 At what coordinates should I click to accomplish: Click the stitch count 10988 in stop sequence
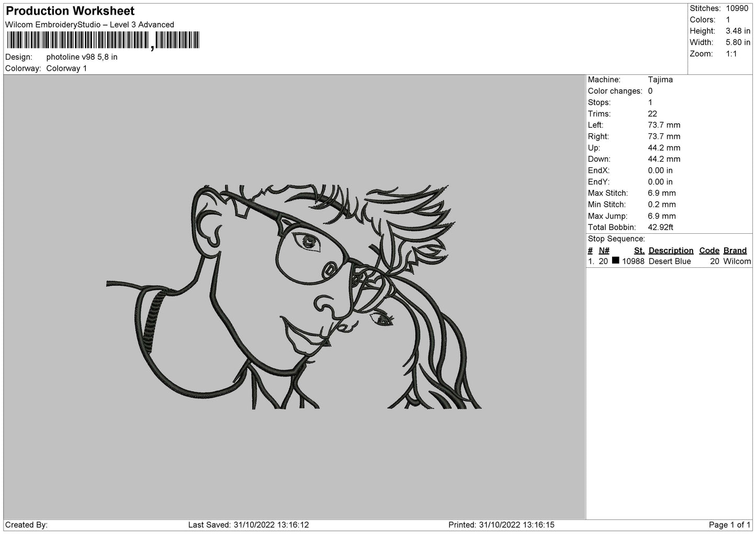coord(633,262)
